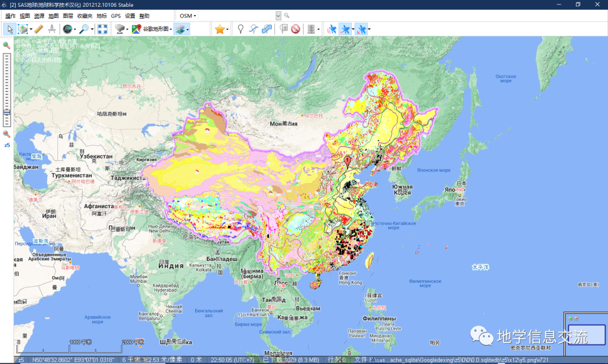The image size is (608, 364).
Task: Open the 视图 menu
Action: (25, 16)
